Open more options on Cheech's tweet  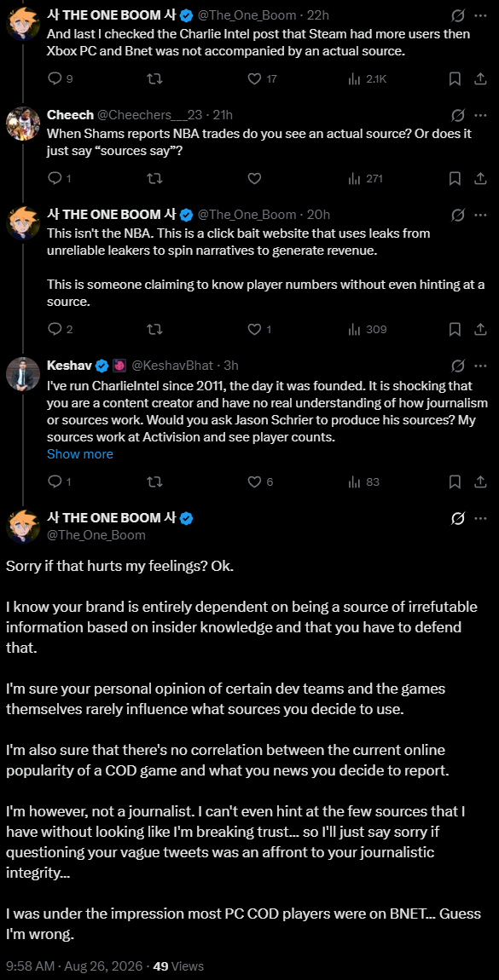(x=480, y=114)
